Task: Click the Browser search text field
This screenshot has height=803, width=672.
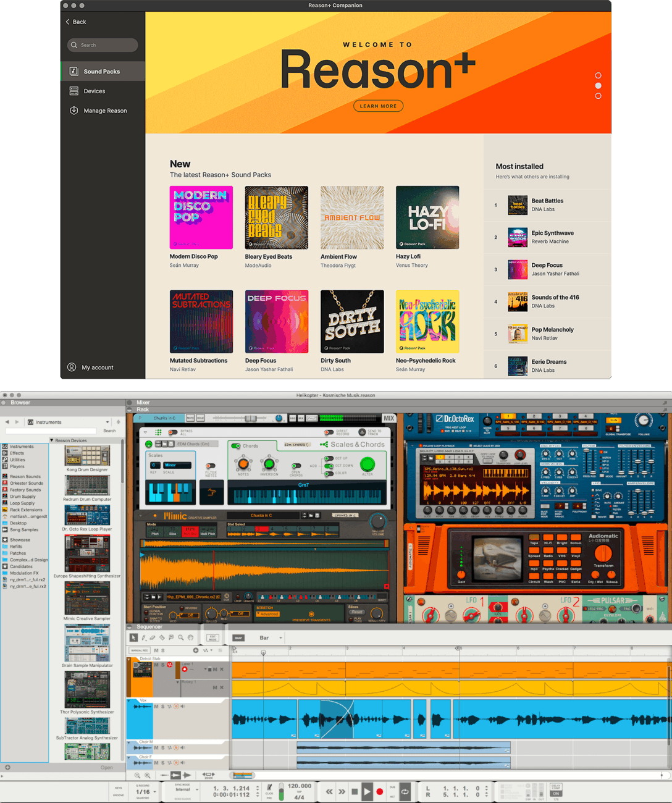Action: tap(51, 431)
